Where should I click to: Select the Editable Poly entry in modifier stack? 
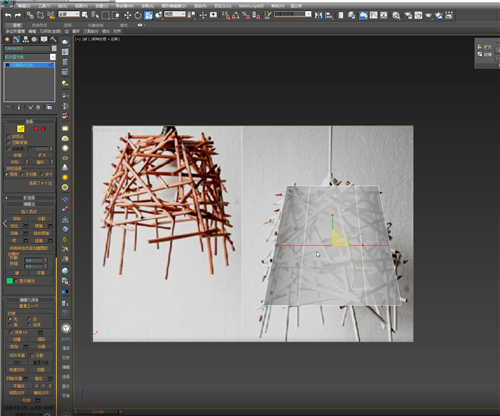pyautogui.click(x=29, y=65)
